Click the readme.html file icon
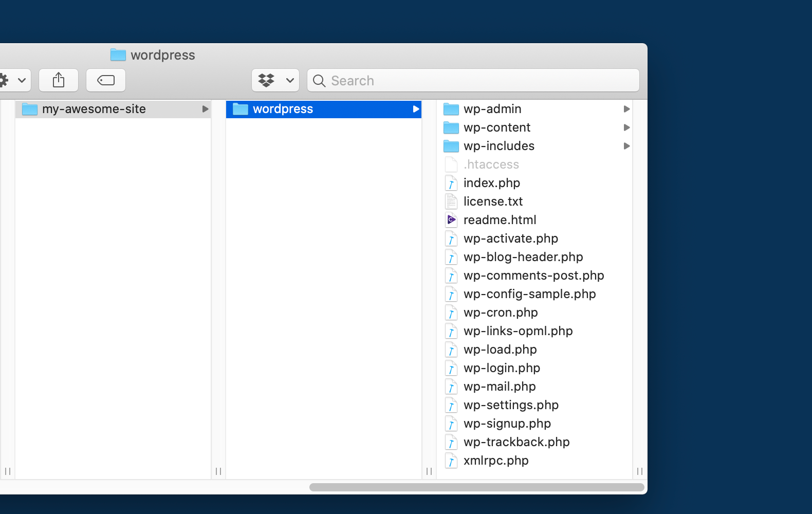This screenshot has height=514, width=812. pyautogui.click(x=451, y=220)
